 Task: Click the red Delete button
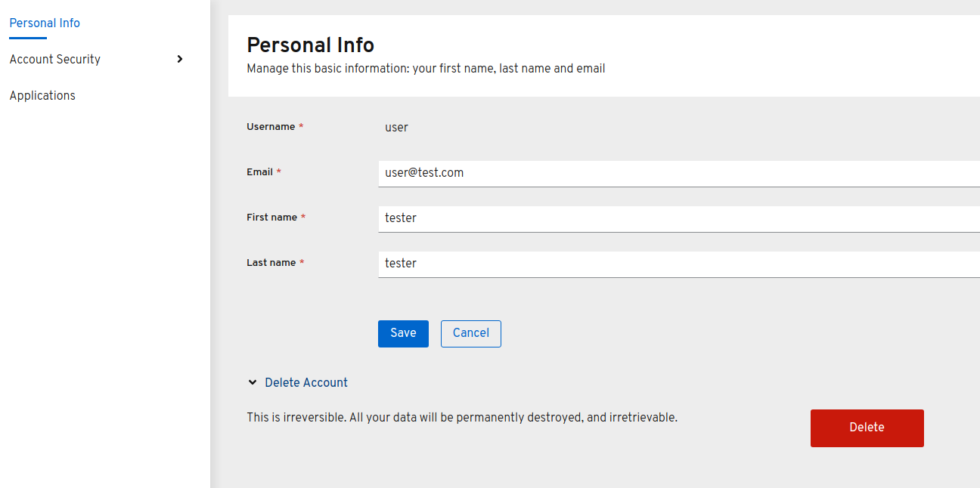[867, 428]
